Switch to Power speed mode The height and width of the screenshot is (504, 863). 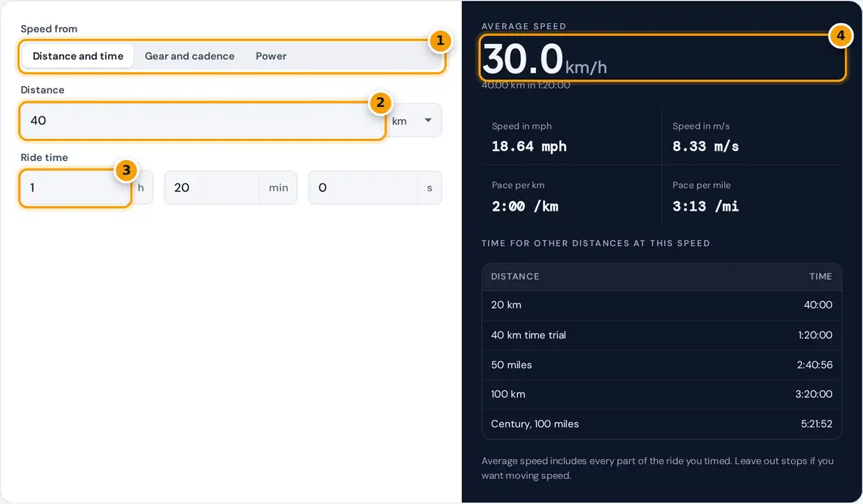[x=271, y=56]
